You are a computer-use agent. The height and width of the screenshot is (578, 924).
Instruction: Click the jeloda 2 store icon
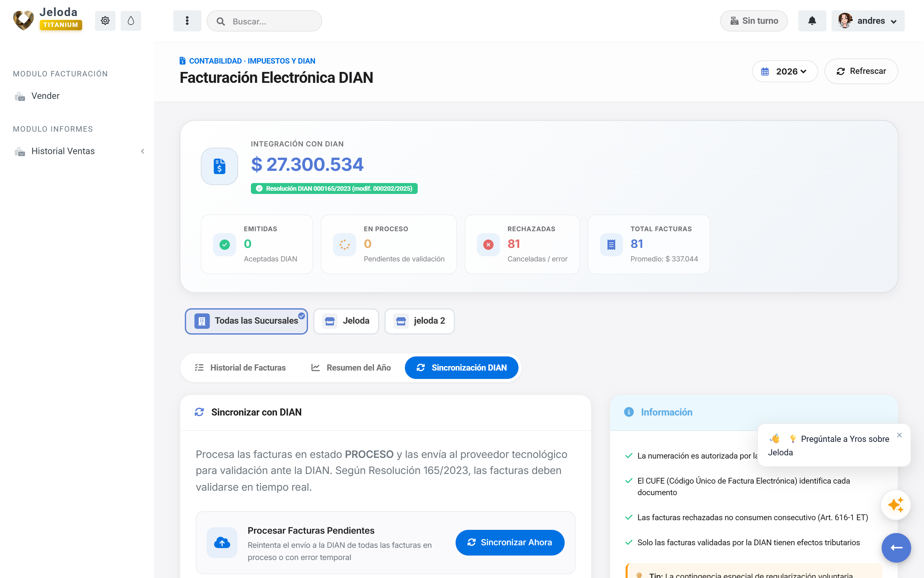(401, 321)
